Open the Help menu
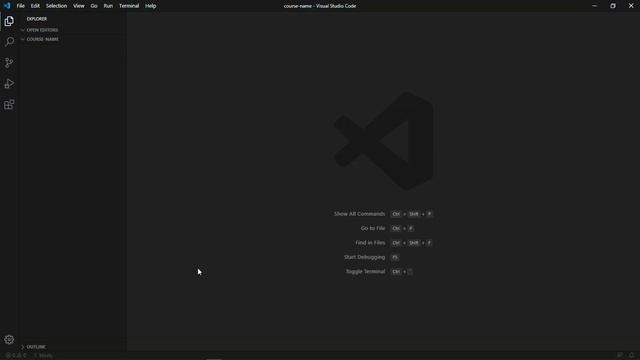The image size is (640, 360). pos(151,6)
